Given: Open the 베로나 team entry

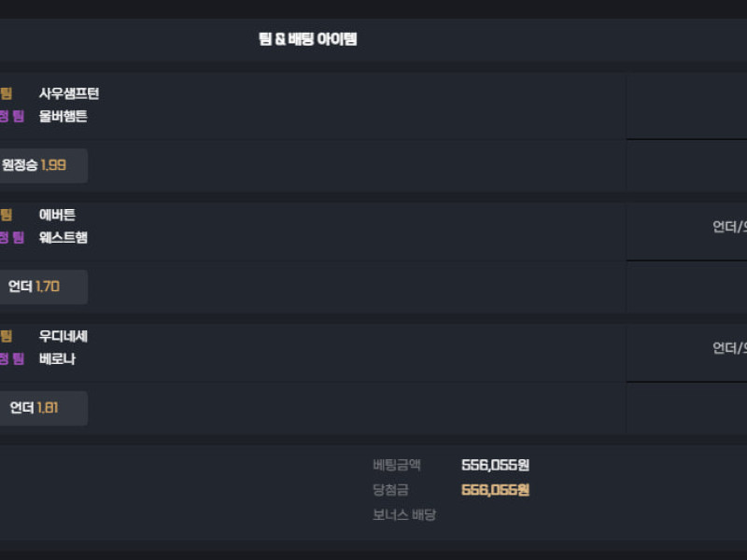Looking at the screenshot, I should 57,358.
